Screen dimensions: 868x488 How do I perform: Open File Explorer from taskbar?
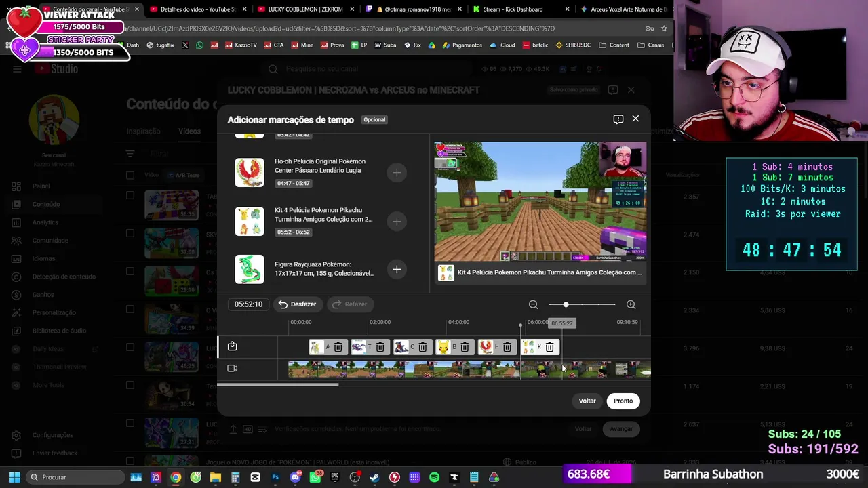[x=216, y=477]
